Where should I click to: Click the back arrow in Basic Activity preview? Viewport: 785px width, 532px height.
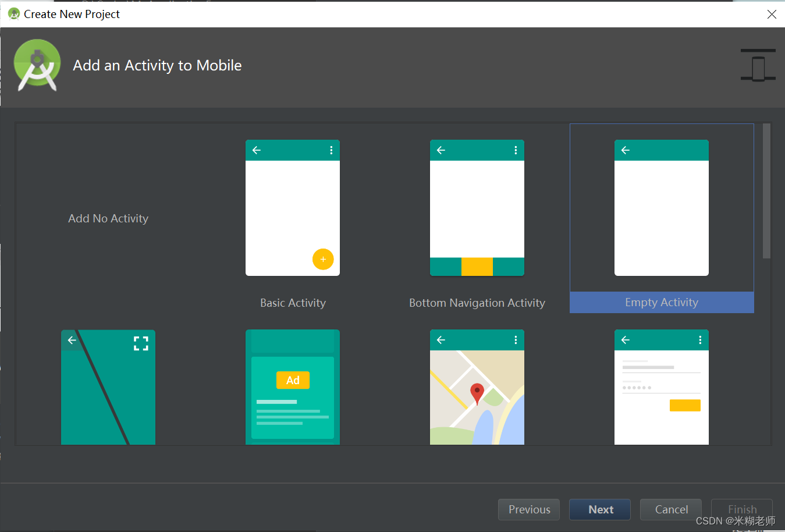[x=257, y=150]
